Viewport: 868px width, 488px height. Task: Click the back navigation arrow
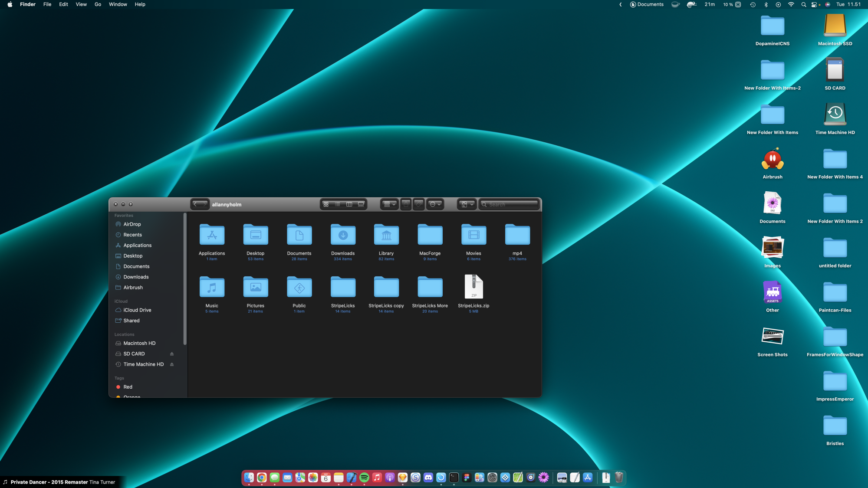(x=195, y=204)
